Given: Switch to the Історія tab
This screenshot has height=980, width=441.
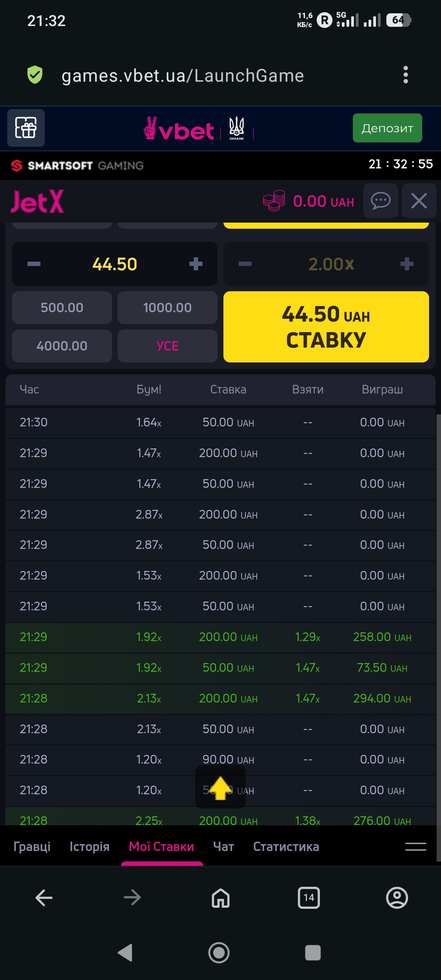Looking at the screenshot, I should pos(89,846).
